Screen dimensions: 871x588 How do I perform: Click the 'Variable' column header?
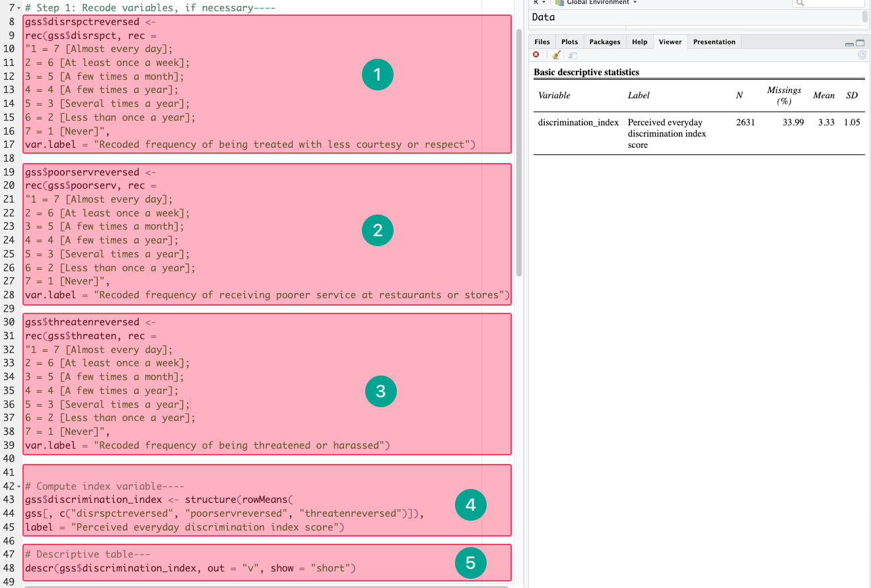point(554,96)
